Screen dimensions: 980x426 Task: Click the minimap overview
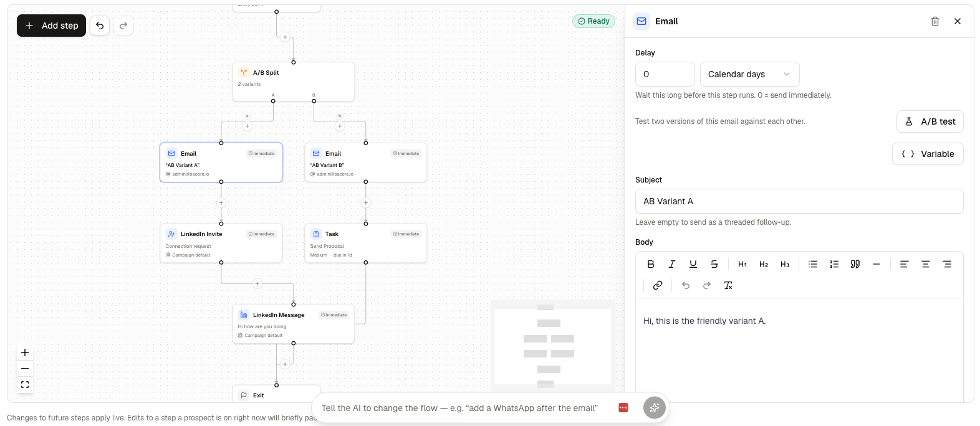pos(553,345)
